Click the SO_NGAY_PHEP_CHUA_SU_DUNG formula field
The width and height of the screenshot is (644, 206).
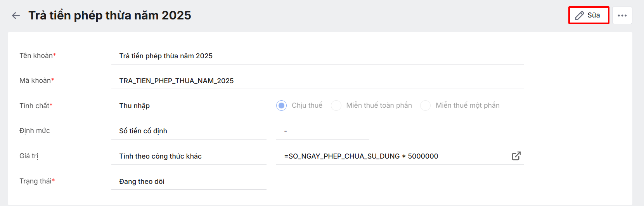pos(392,156)
